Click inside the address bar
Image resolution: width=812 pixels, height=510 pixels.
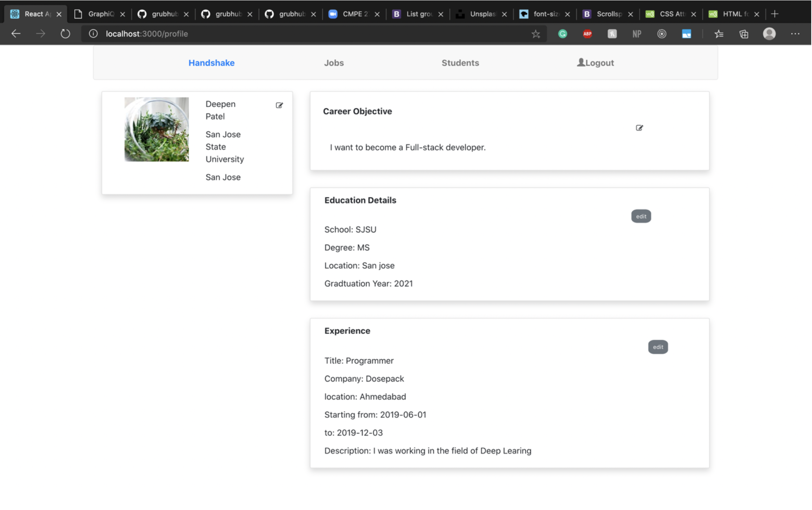[236, 34]
